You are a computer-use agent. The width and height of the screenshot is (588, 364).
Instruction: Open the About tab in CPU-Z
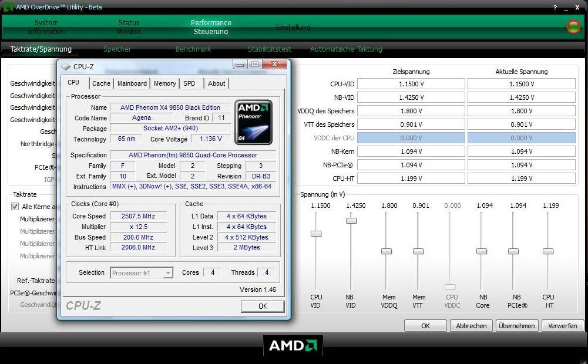[216, 83]
